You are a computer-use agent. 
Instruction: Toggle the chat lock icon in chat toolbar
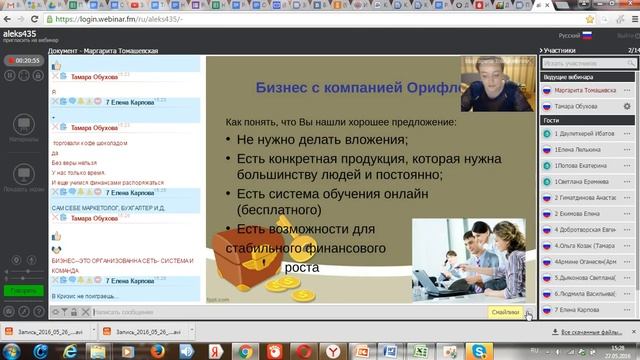[74, 312]
